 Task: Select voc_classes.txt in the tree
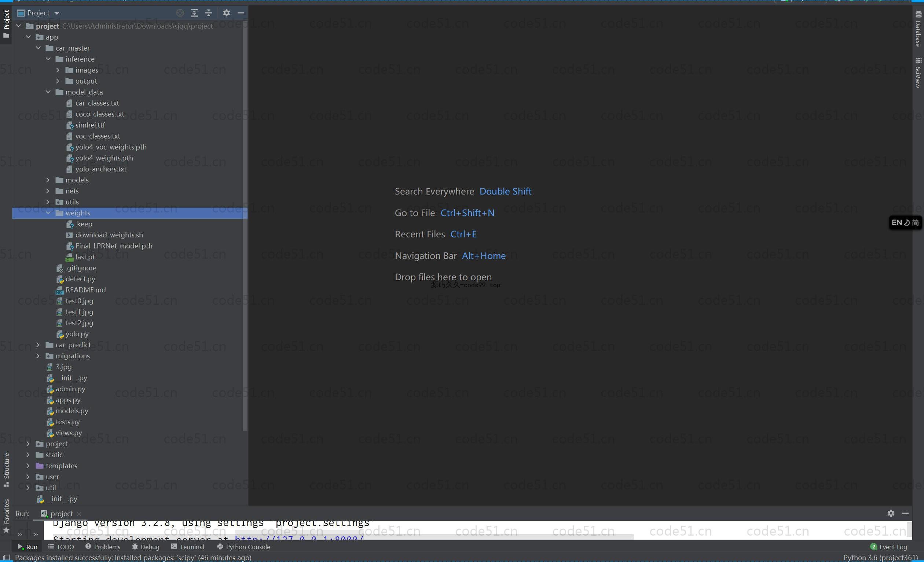(x=98, y=136)
